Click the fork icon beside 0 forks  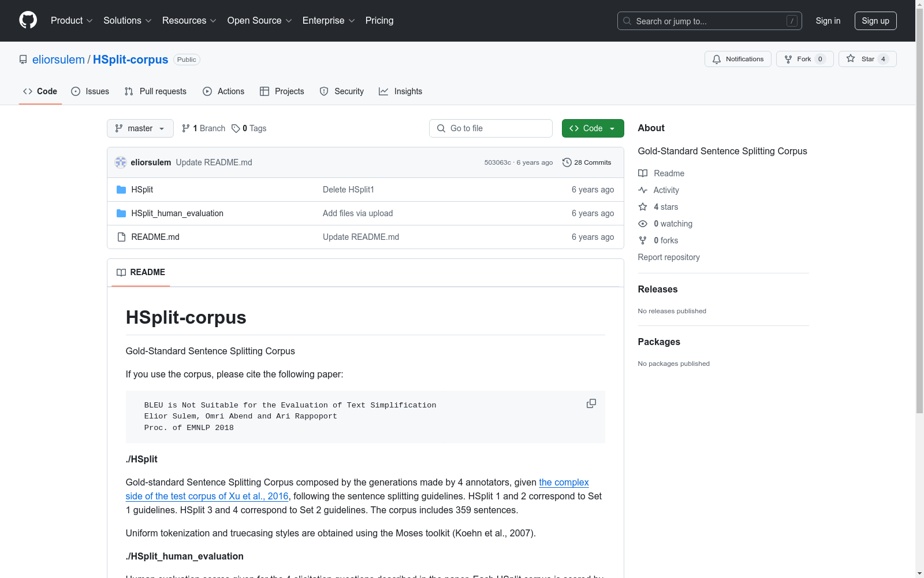[643, 240]
